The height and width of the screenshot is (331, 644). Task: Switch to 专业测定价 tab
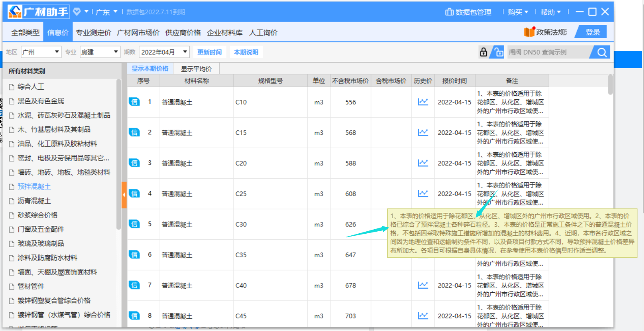tap(93, 33)
